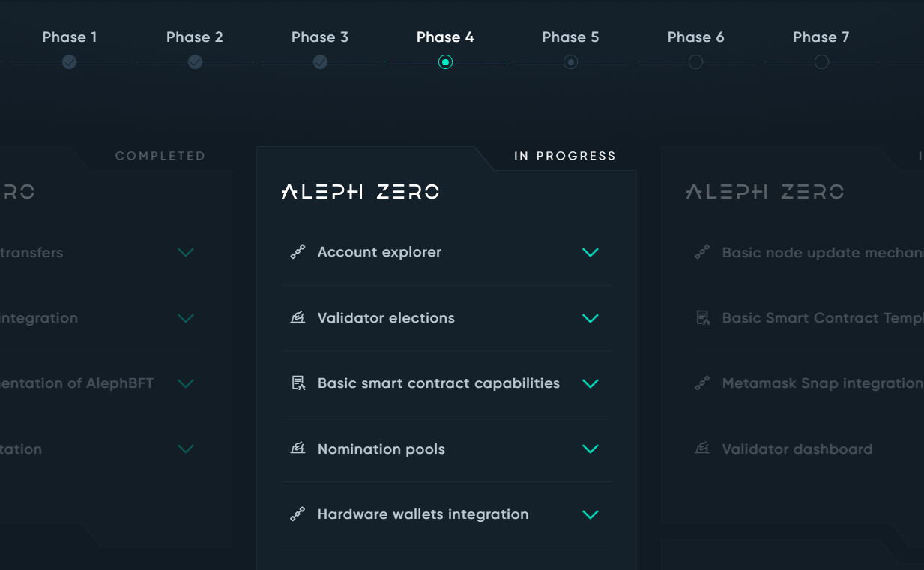
Task: Click the contract icon by Basic smart contract capabilities
Action: coord(298,383)
